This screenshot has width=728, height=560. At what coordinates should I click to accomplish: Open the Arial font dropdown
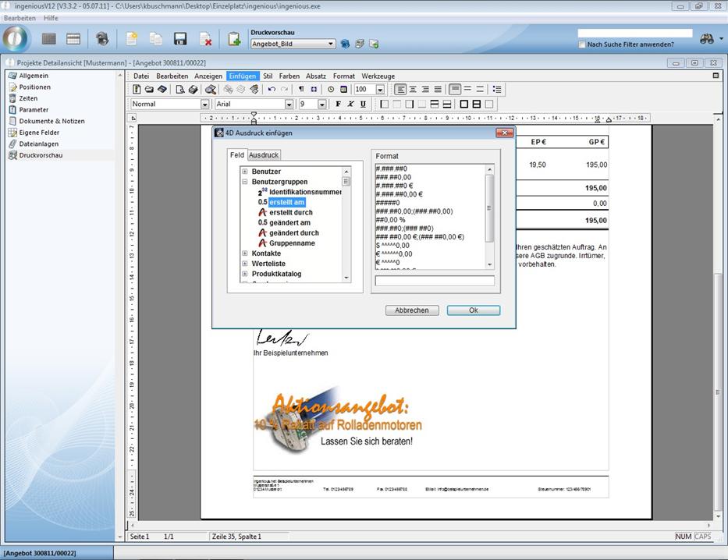pos(289,104)
